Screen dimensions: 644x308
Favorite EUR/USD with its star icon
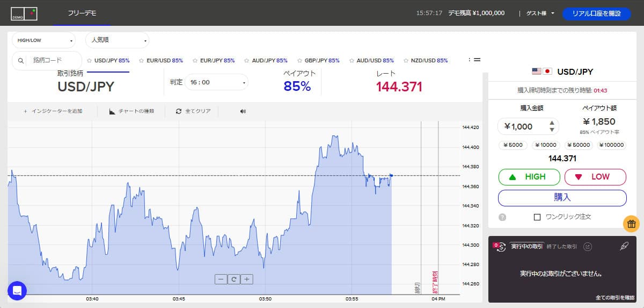pyautogui.click(x=142, y=61)
